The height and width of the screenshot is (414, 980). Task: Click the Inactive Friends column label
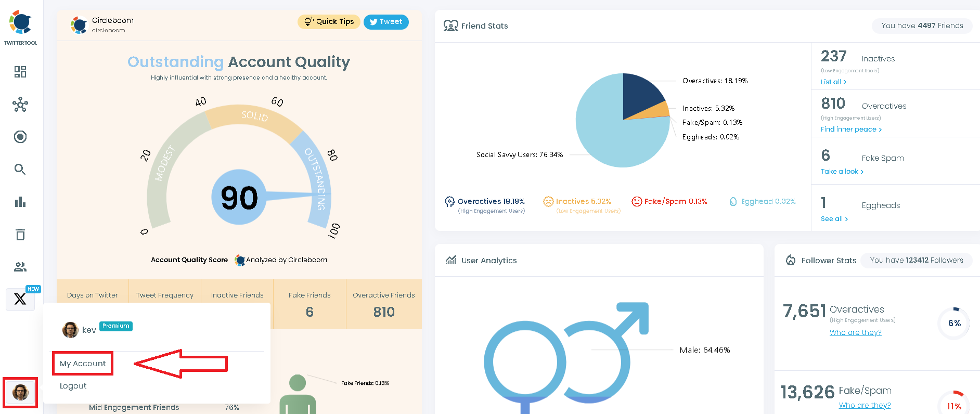(x=237, y=295)
